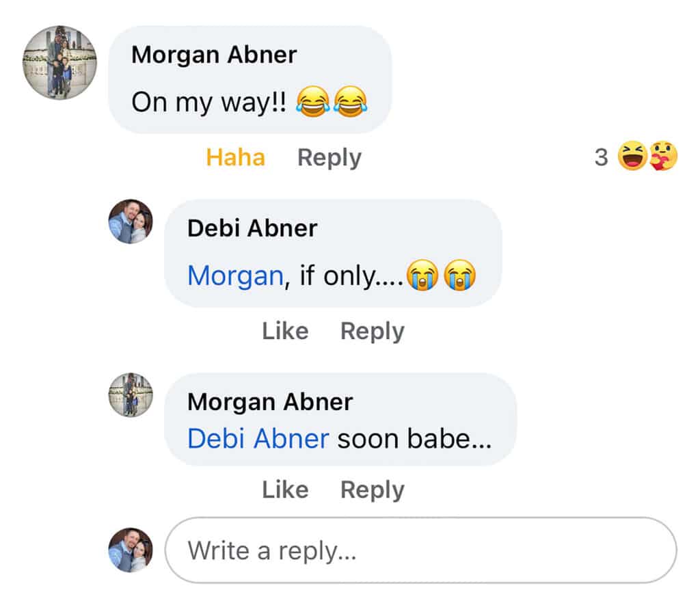Reply to Morgan Abner's On my way comment
This screenshot has height=590, width=700.
coord(329,158)
